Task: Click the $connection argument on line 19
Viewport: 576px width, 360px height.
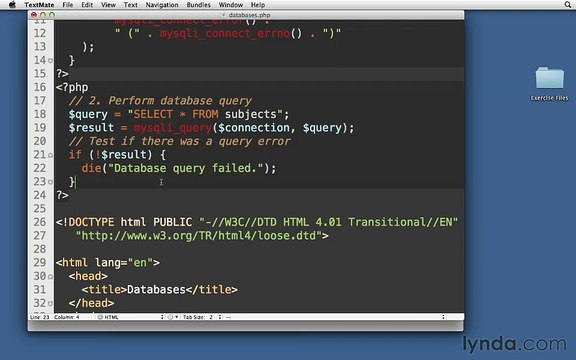Action: 254,128
